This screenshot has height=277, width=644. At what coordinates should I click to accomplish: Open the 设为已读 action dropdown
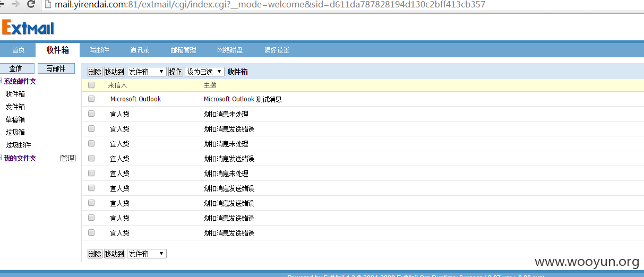[x=204, y=72]
